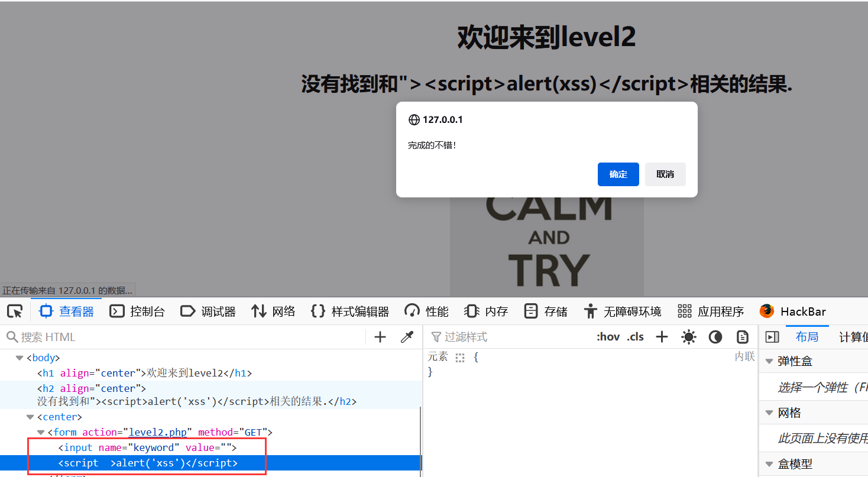
Task: Click the 此页面上没有使用 grid hint text
Action: pyautogui.click(x=822, y=439)
